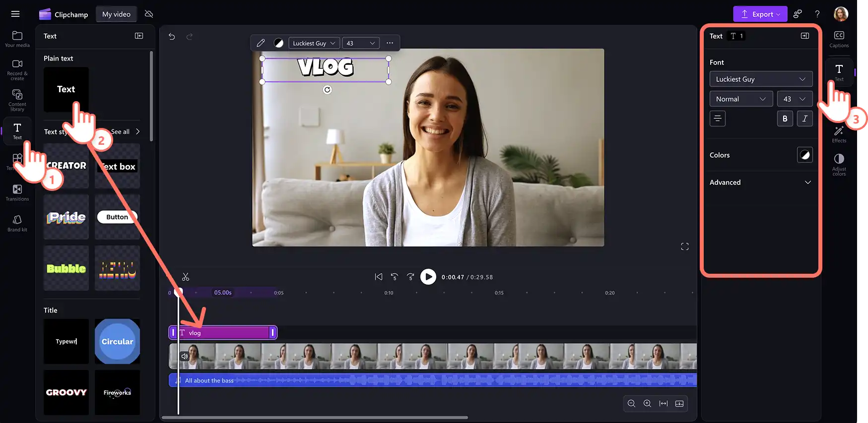Open Normal font weight dropdown
The image size is (868, 423).
(741, 99)
